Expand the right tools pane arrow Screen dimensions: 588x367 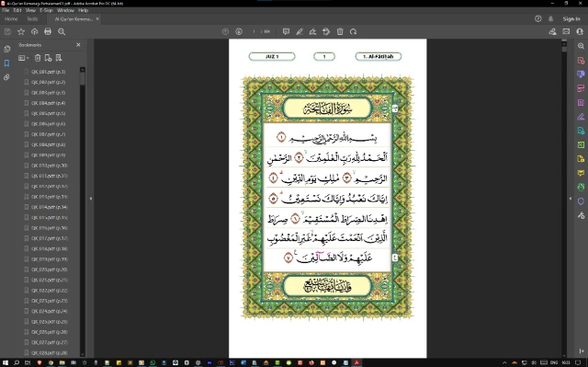(x=571, y=199)
